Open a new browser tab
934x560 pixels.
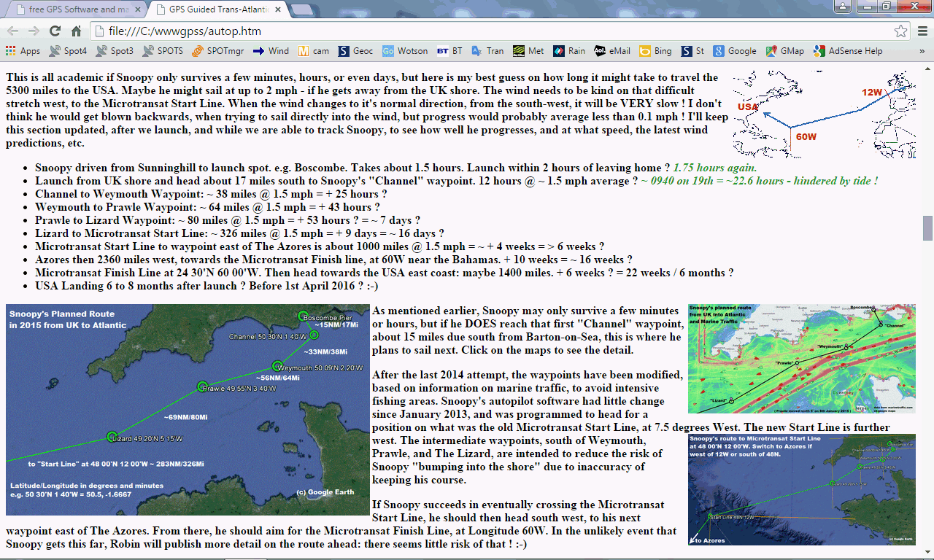302,9
